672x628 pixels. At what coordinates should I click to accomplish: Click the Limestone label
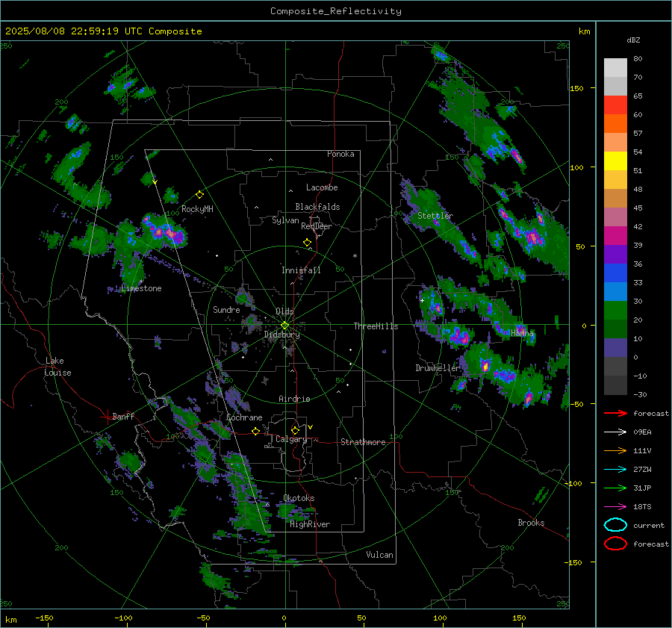tap(141, 288)
